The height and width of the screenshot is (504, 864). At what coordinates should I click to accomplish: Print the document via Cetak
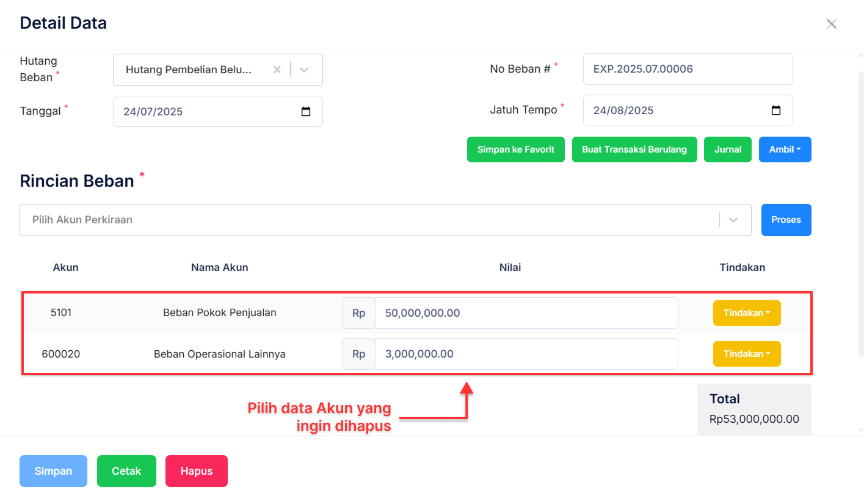126,470
